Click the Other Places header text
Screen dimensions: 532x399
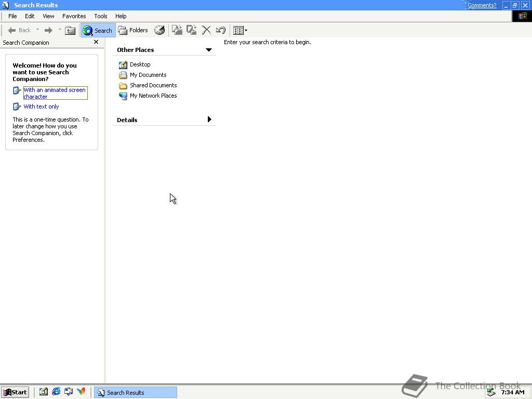(136, 50)
